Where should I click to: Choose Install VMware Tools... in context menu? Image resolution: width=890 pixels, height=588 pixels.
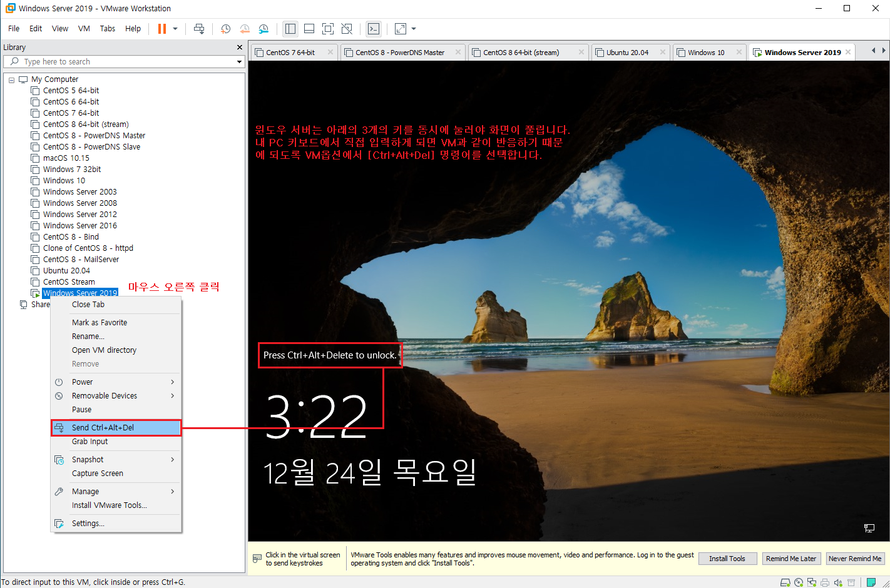pos(116,505)
